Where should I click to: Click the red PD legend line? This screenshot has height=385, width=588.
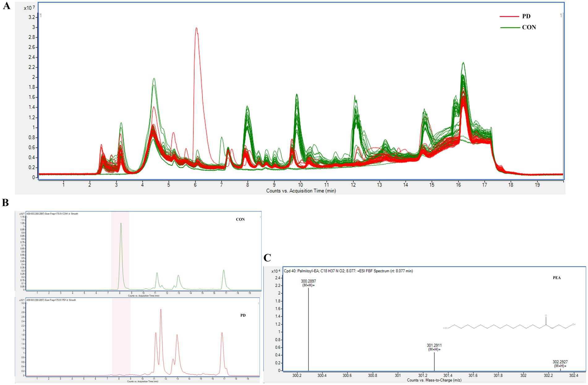click(x=509, y=16)
